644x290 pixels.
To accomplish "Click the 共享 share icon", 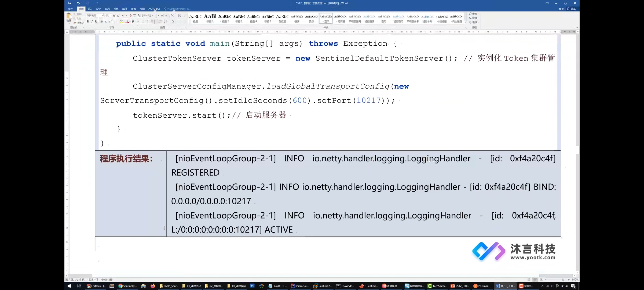I will (x=571, y=9).
